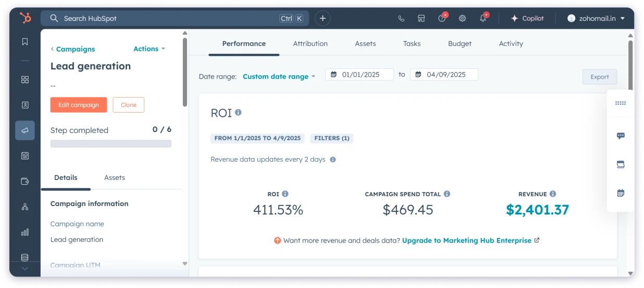Open the Actions dropdown
Screen dimensions: 644x288
pyautogui.click(x=149, y=49)
